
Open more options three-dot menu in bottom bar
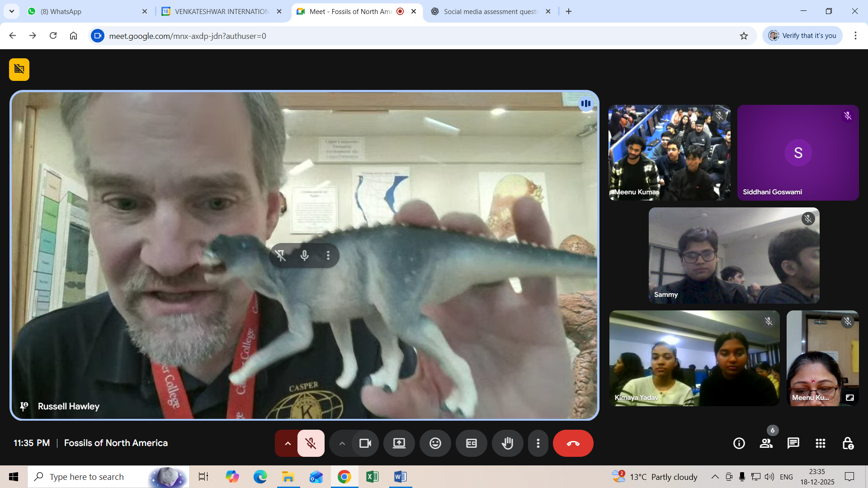[538, 443]
